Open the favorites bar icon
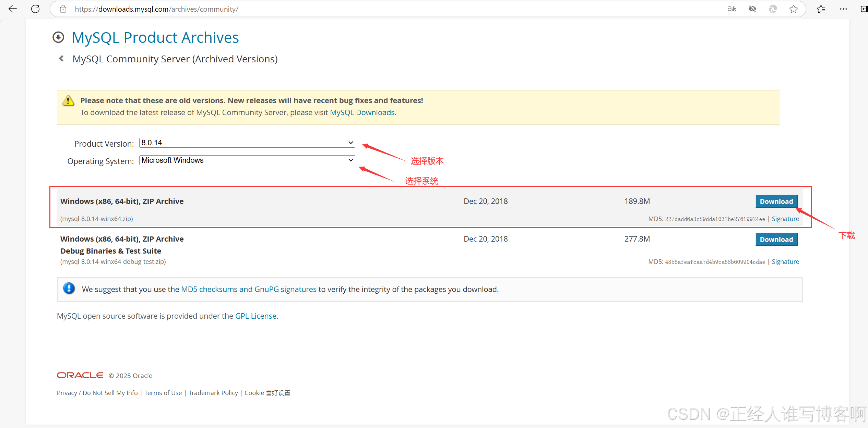This screenshot has width=868, height=428. tap(821, 9)
